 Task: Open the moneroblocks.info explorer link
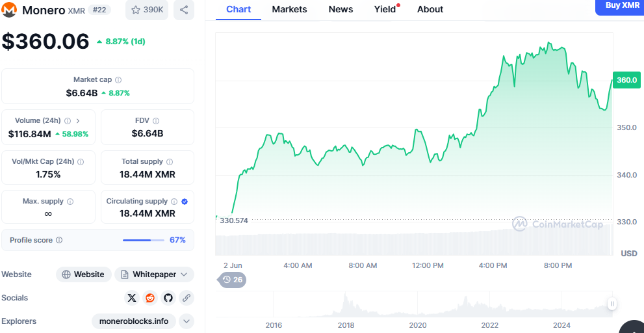134,321
